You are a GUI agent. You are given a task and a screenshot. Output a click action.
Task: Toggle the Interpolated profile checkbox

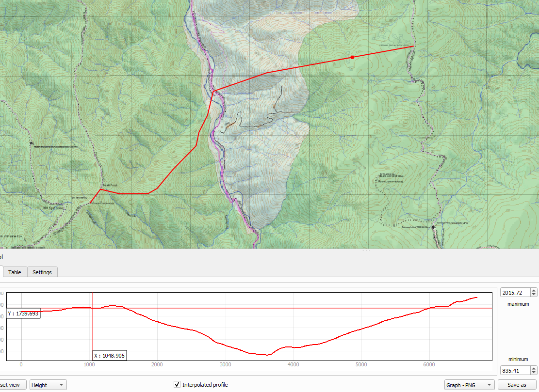[177, 384]
